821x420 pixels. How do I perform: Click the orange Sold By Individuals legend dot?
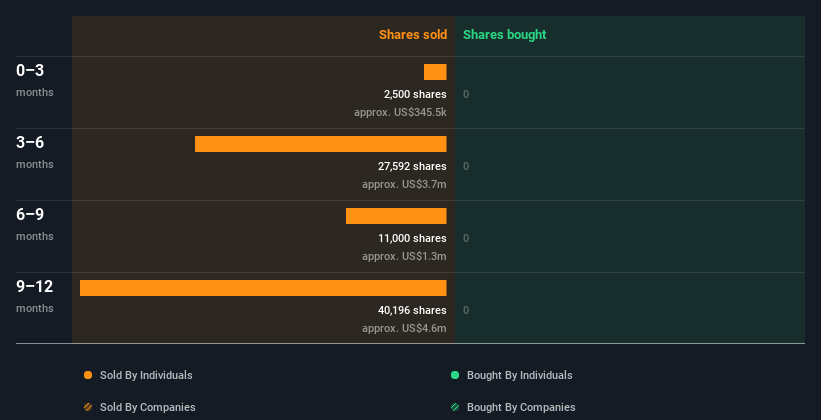88,375
